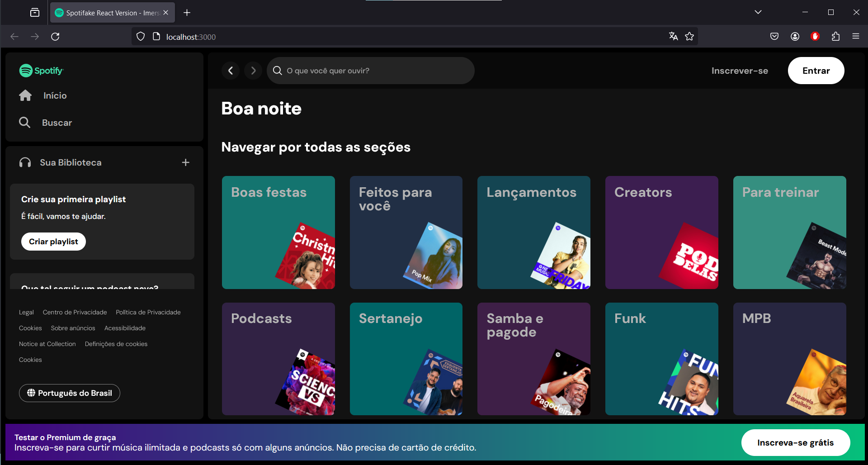The image size is (868, 465).
Task: Open the Pocket save icon
Action: (x=774, y=37)
